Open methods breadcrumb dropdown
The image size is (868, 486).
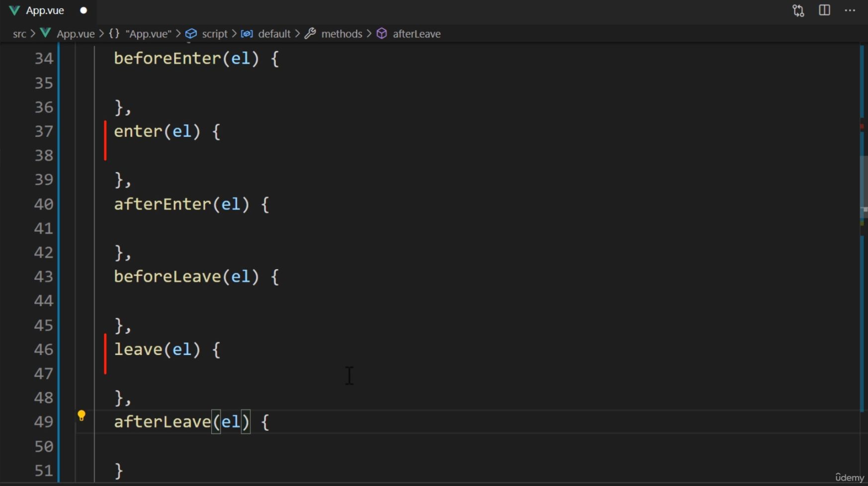tap(342, 34)
